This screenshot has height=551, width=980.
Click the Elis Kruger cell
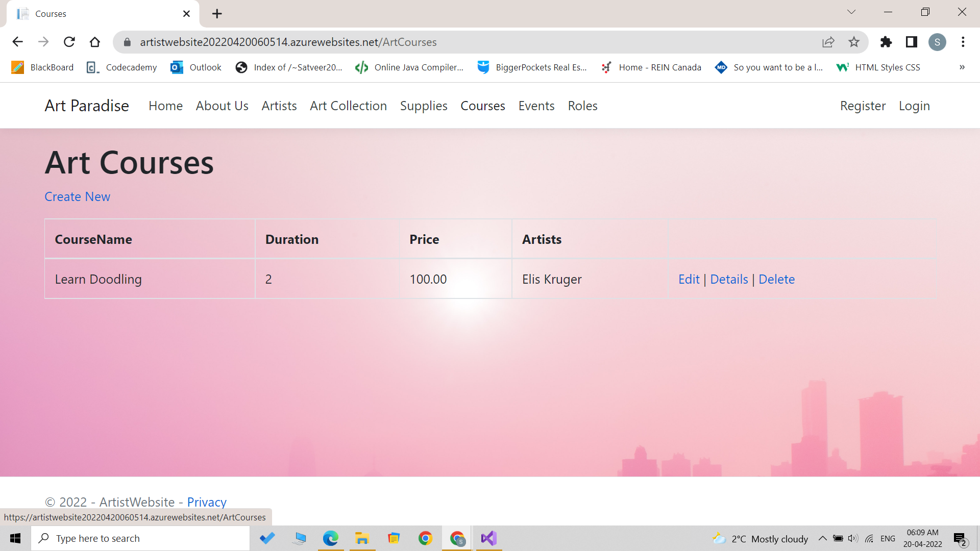[x=590, y=279]
